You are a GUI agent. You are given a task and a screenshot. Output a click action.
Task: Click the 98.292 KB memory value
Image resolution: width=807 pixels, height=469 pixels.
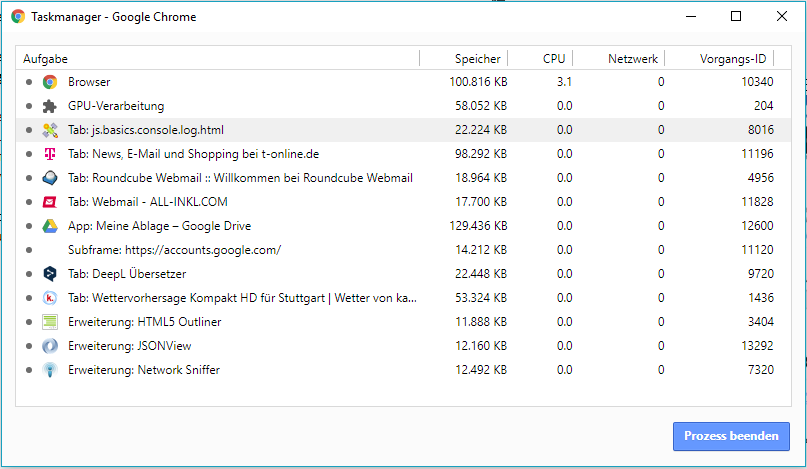click(481, 154)
